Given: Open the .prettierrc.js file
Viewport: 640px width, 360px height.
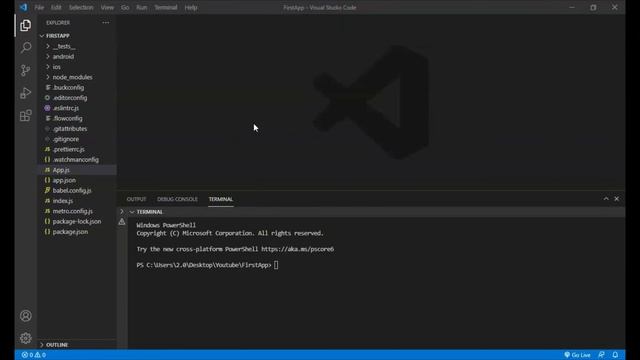Looking at the screenshot, I should coord(77,149).
